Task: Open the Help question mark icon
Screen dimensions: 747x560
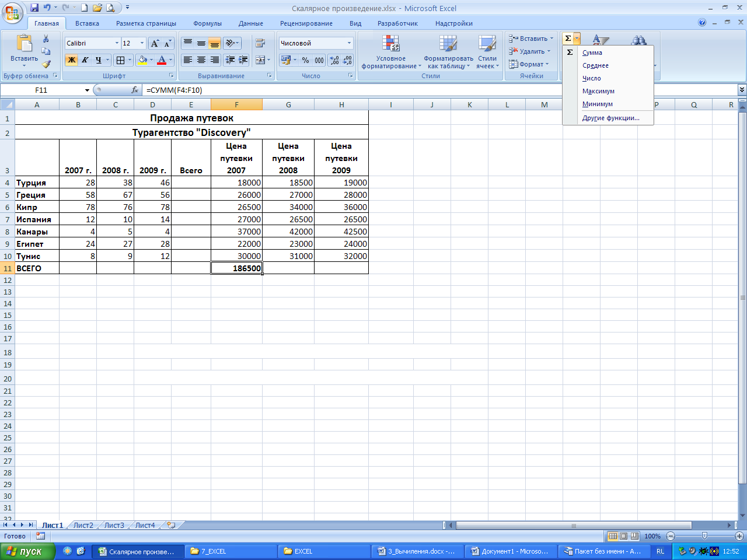Action: (x=702, y=23)
